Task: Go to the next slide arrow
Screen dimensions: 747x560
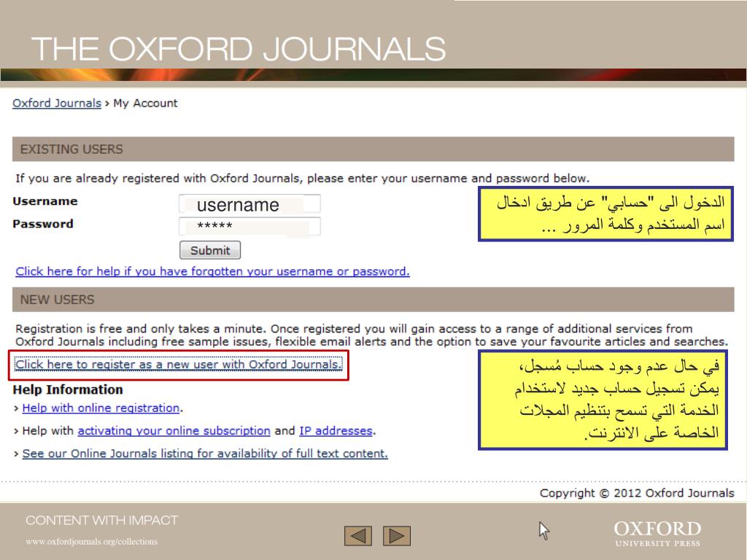Action: click(x=397, y=536)
